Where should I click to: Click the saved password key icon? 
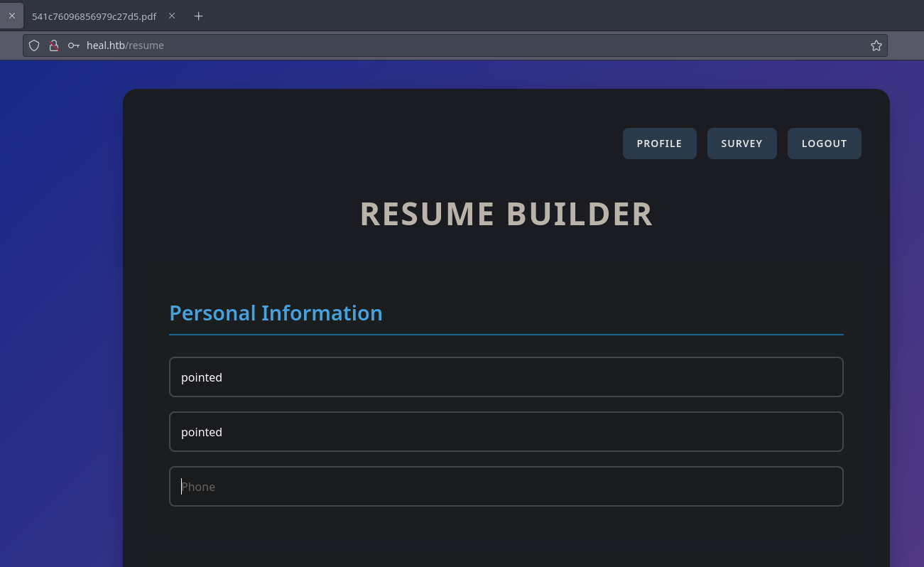point(73,45)
